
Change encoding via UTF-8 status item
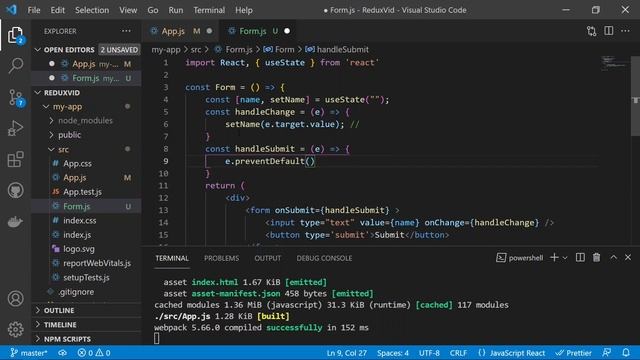(x=429, y=353)
